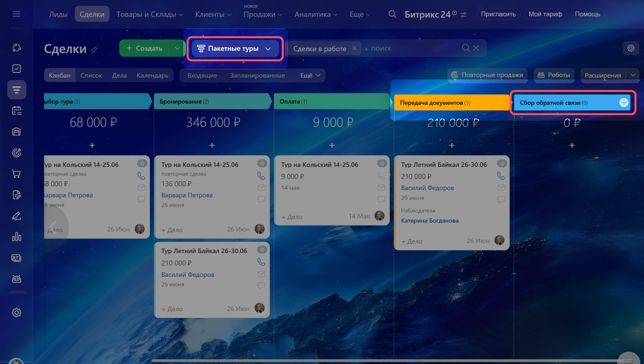Expand the Ещё counters dropdown
Viewport: 644px width, 364px height.
coord(311,75)
